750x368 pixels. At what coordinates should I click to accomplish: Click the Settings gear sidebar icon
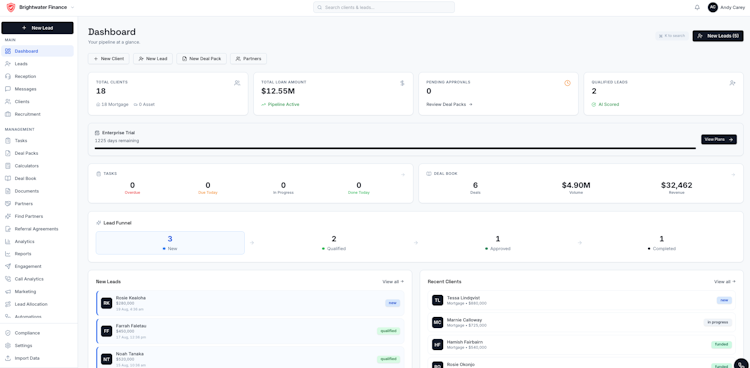(x=8, y=346)
